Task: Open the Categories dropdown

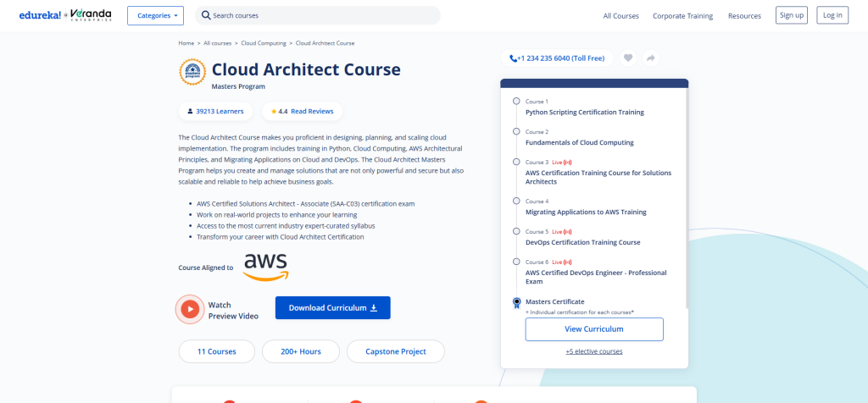Action: point(156,15)
